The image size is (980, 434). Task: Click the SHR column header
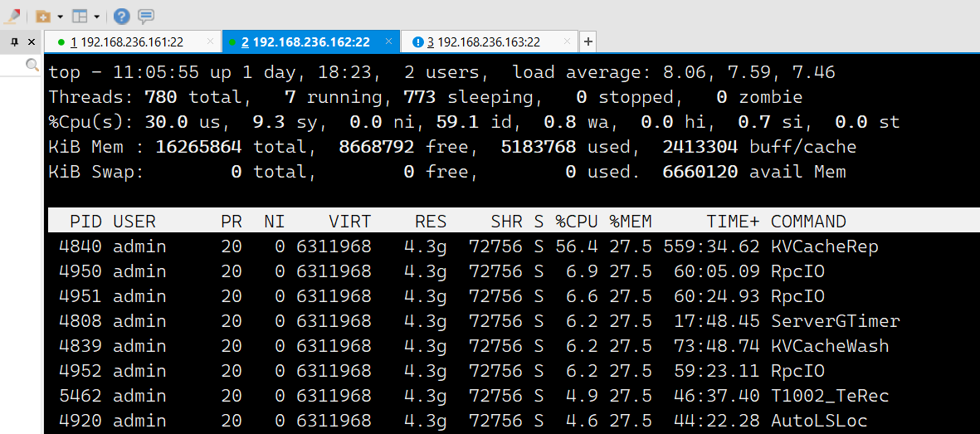(x=506, y=222)
